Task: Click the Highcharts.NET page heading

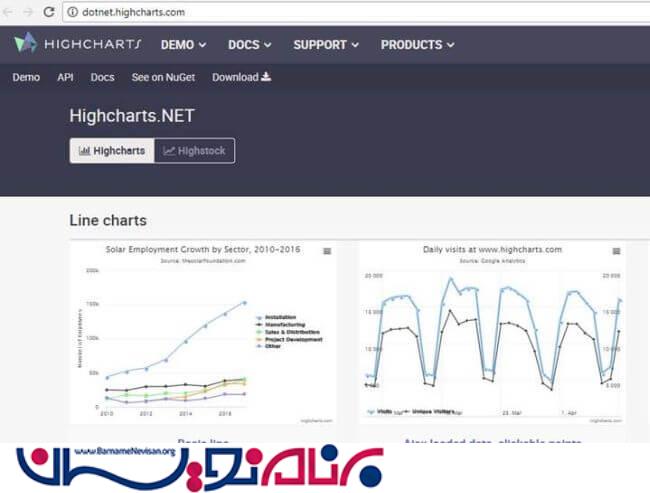Action: click(132, 116)
